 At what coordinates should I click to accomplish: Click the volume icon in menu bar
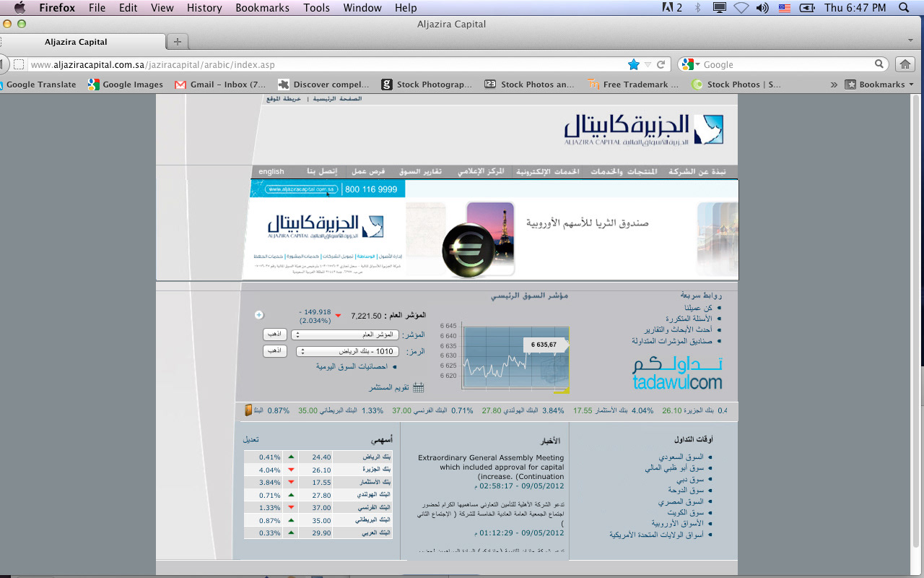point(762,7)
